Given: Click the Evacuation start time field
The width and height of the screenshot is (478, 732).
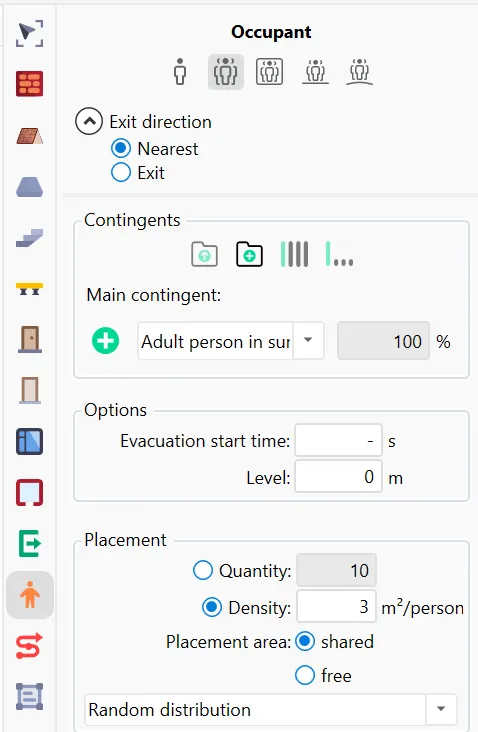Looking at the screenshot, I should (x=338, y=440).
